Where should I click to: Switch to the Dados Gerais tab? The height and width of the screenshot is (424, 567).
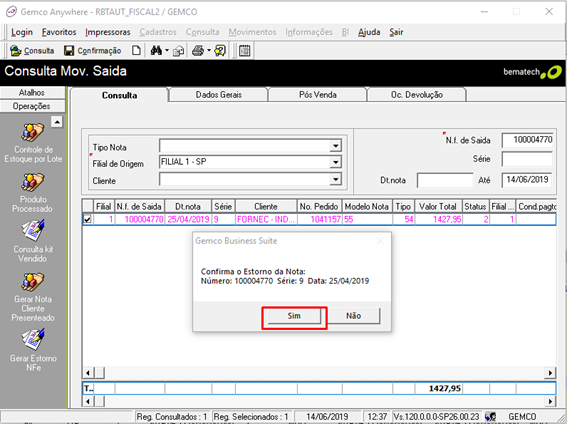[x=218, y=95]
